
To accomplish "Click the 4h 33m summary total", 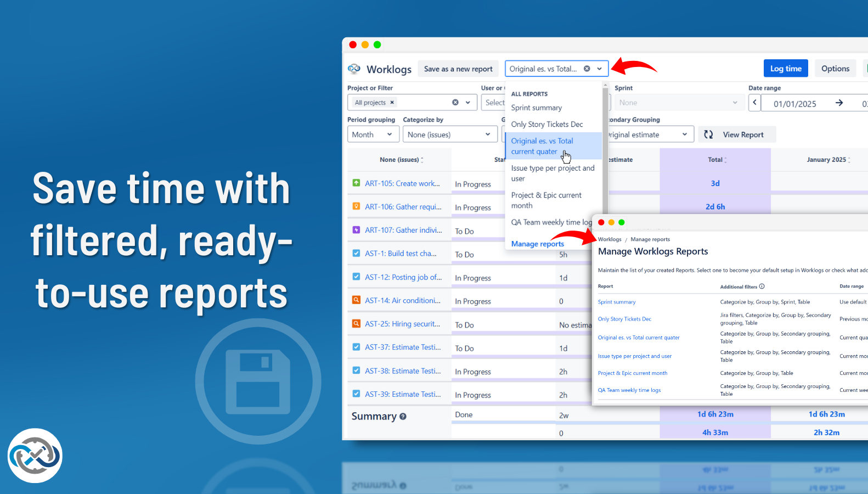I will [715, 433].
